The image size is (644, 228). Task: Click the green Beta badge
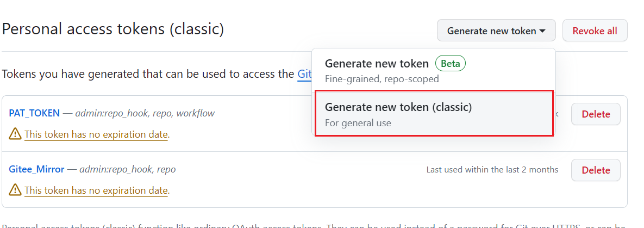tap(450, 64)
